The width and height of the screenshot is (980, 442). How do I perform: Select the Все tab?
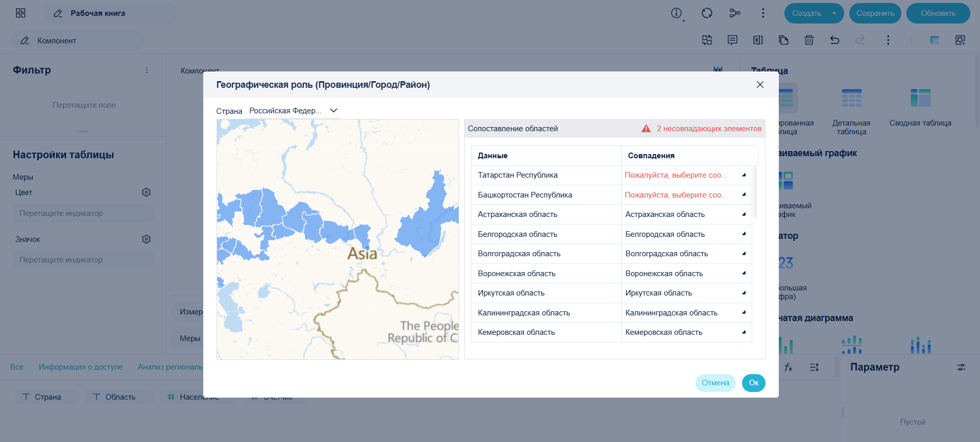pyautogui.click(x=17, y=367)
